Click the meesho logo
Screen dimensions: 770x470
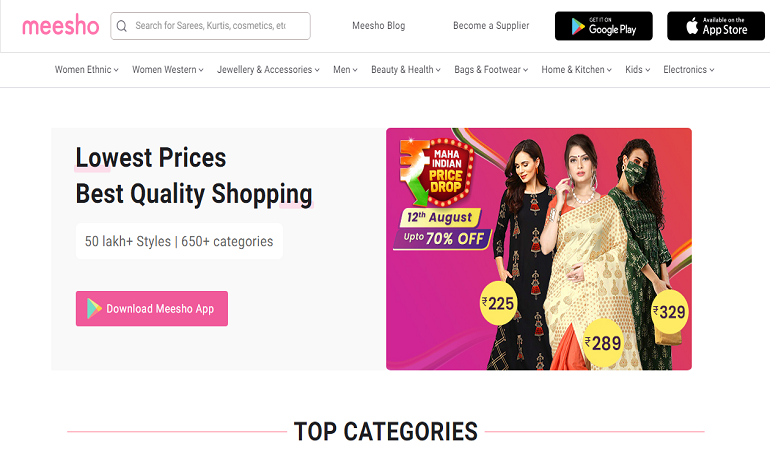[60, 26]
